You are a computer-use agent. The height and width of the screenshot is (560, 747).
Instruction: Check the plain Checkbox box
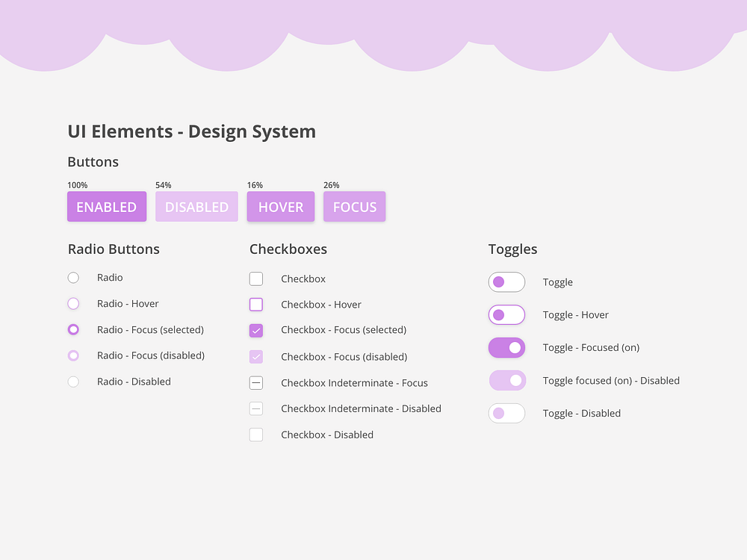256,279
